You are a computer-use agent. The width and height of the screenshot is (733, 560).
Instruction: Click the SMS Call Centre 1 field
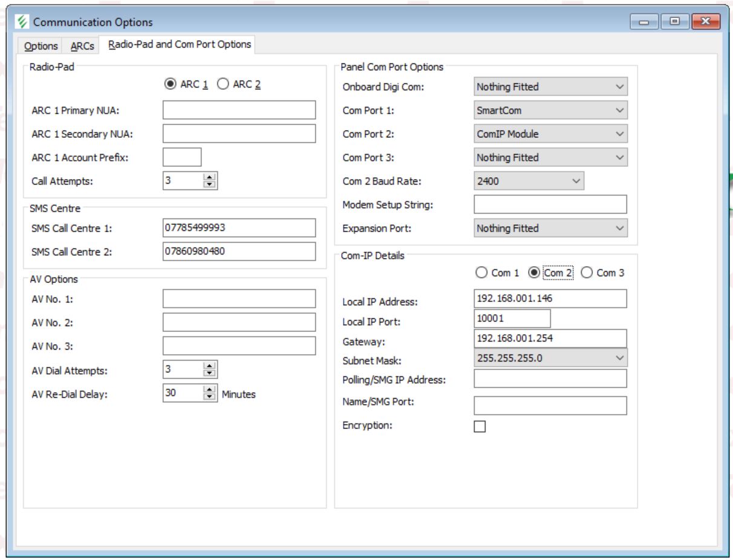pyautogui.click(x=239, y=228)
